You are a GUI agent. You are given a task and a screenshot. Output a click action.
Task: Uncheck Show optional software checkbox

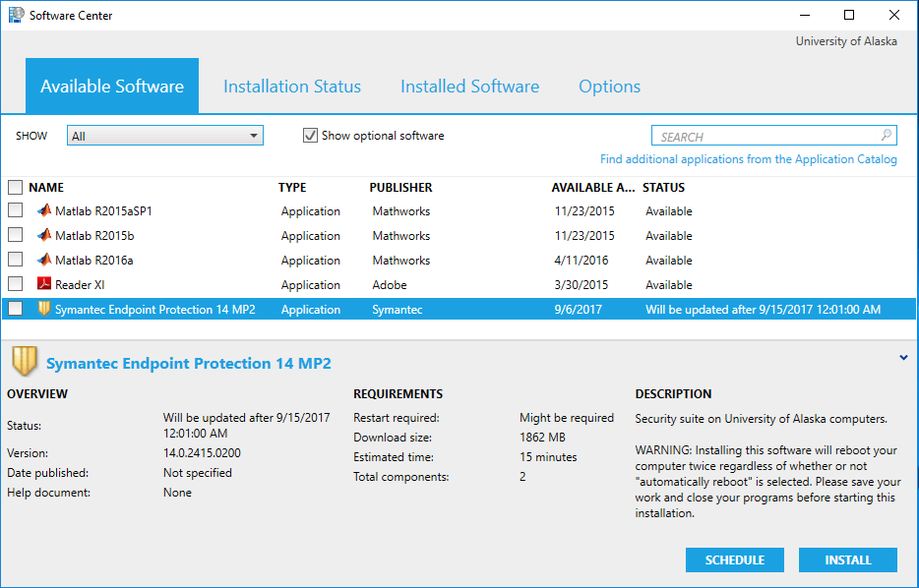[x=310, y=136]
